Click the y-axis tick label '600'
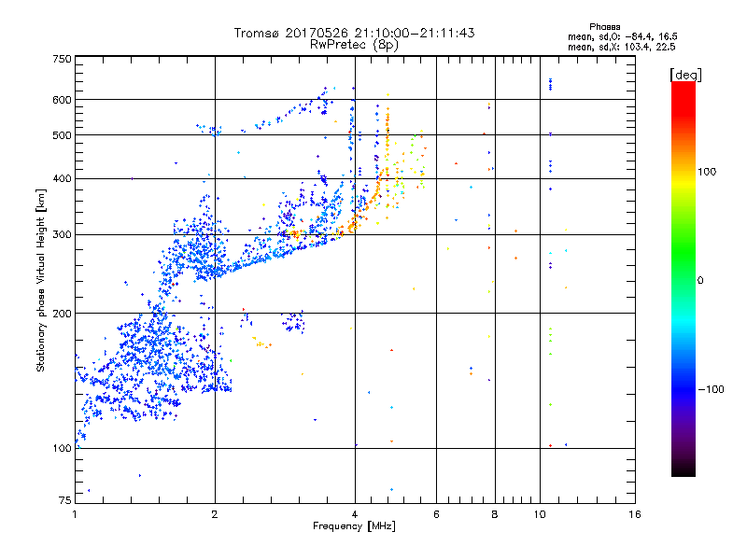 62,100
